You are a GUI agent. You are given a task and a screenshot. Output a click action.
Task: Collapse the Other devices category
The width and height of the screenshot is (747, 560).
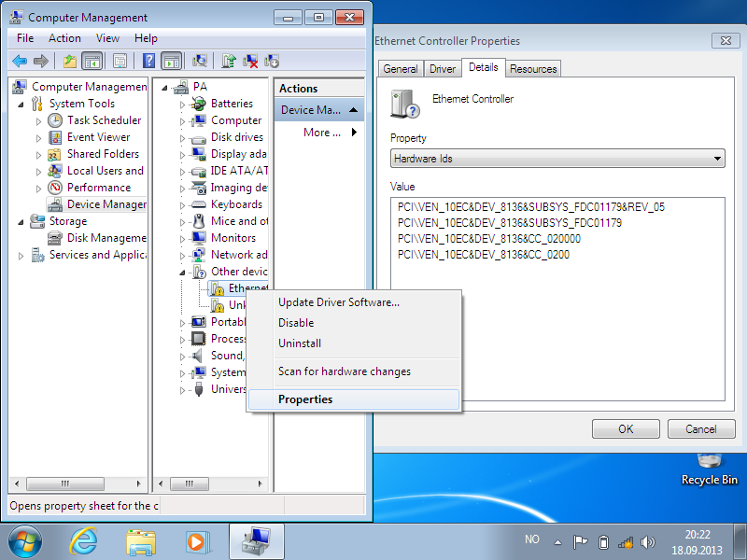(182, 273)
